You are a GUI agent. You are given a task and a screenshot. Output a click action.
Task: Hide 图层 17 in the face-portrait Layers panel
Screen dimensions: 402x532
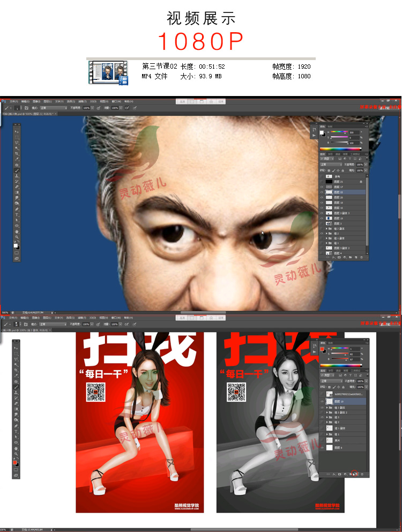[322, 187]
